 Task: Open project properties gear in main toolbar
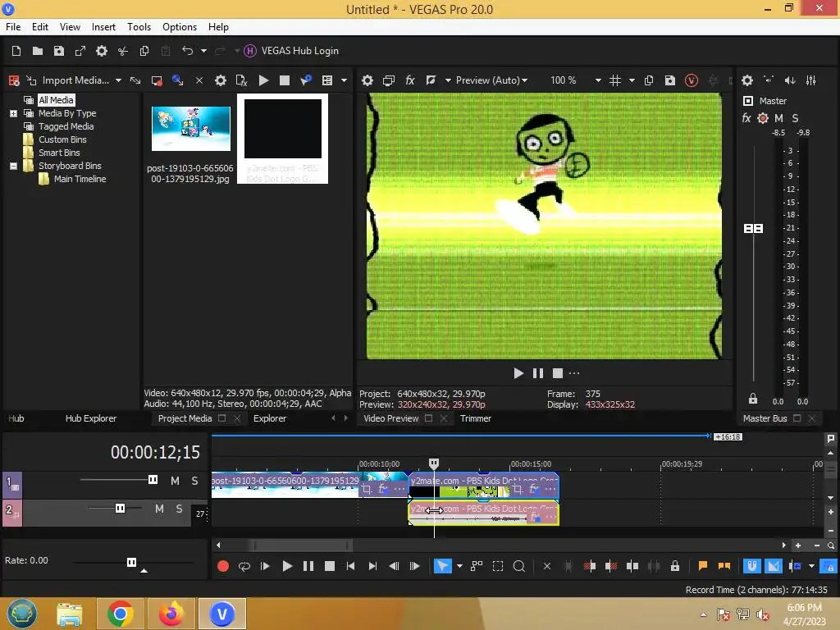point(102,51)
